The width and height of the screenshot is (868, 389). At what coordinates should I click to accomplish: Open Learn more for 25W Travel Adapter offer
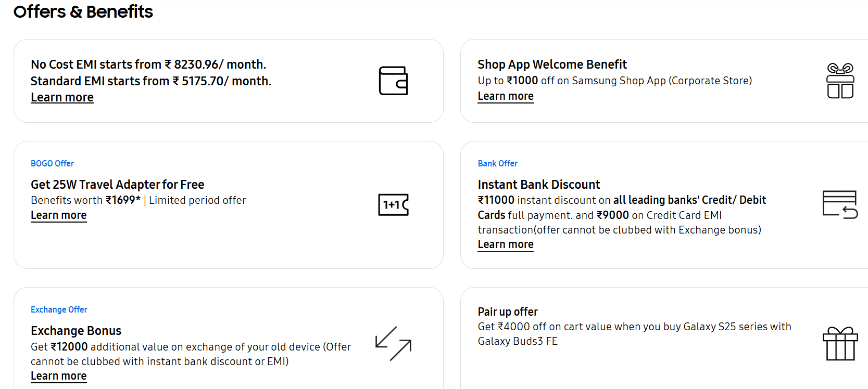click(58, 215)
